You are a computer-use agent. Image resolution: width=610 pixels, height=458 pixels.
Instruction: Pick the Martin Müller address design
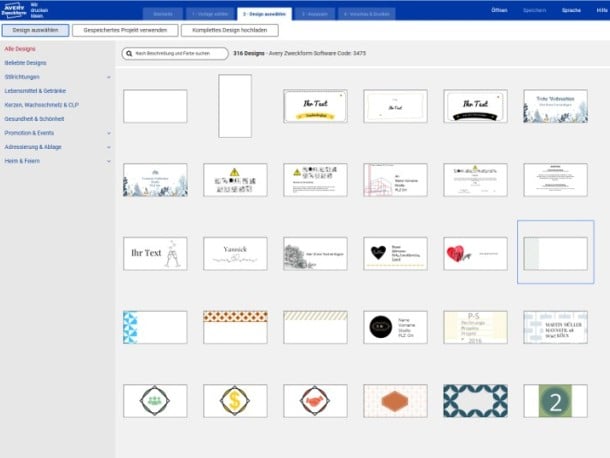(x=556, y=327)
